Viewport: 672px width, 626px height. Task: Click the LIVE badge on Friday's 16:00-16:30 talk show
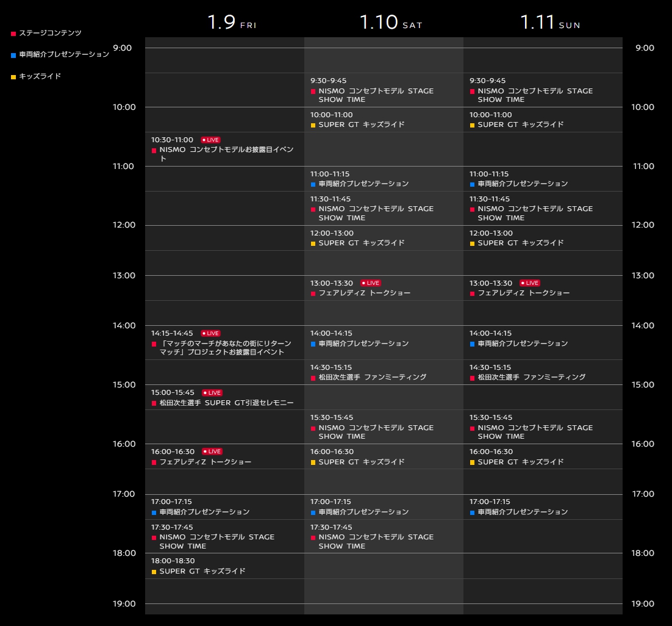(x=212, y=452)
